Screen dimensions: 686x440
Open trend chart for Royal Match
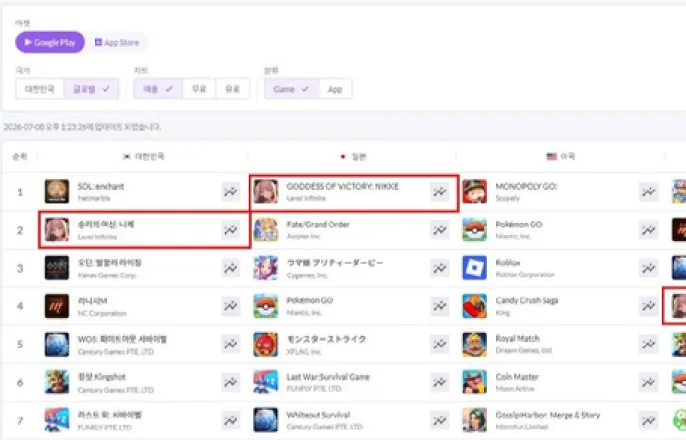tap(649, 344)
